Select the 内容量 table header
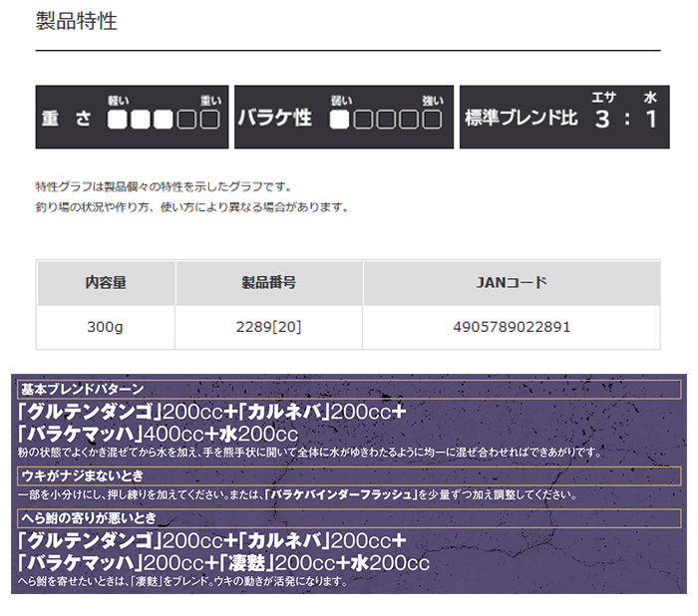 coord(106,283)
